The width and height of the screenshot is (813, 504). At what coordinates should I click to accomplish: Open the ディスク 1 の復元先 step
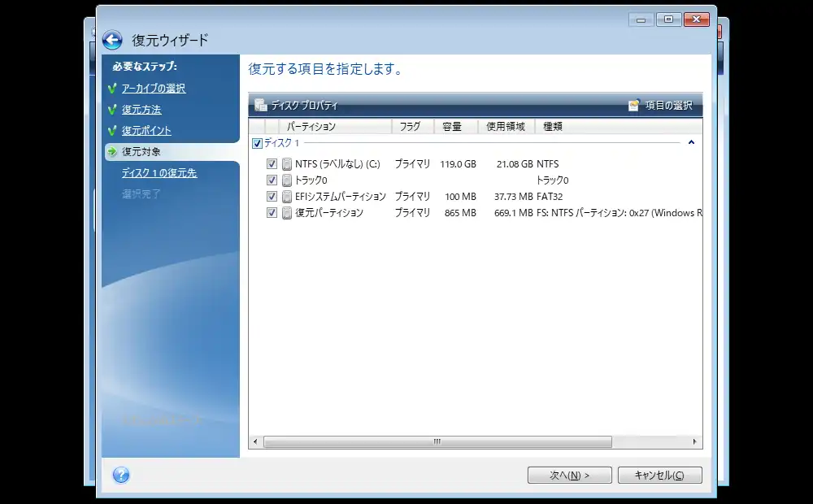click(x=159, y=173)
